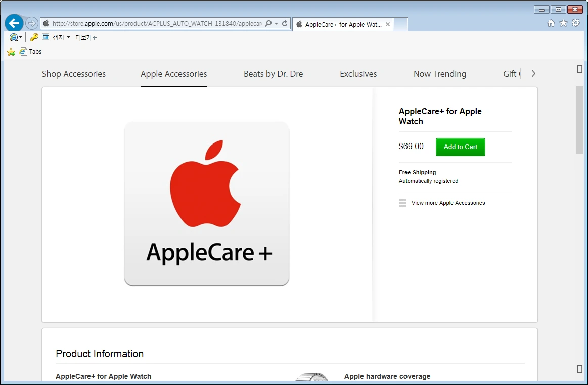The image size is (588, 385).
Task: Open the address bar autocomplete dropdown arrow
Action: [x=277, y=23]
